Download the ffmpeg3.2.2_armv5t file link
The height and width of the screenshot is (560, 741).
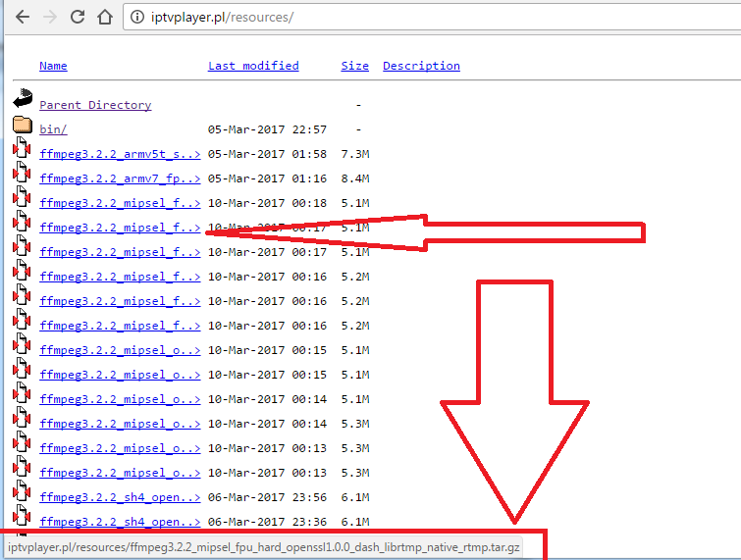pyautogui.click(x=120, y=154)
